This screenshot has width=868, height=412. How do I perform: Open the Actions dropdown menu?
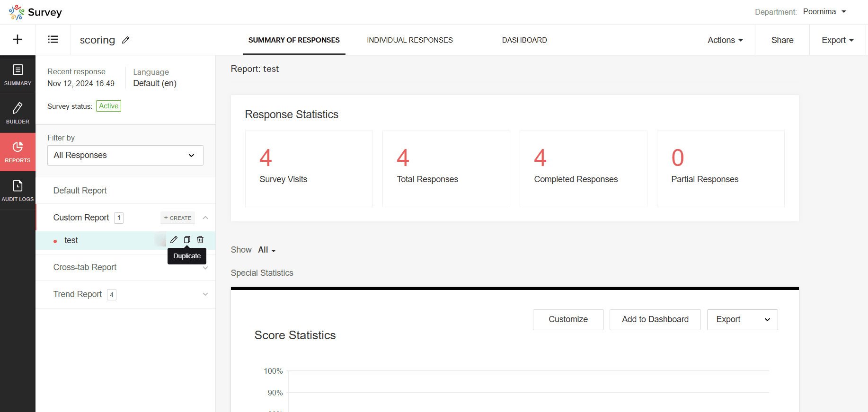725,40
